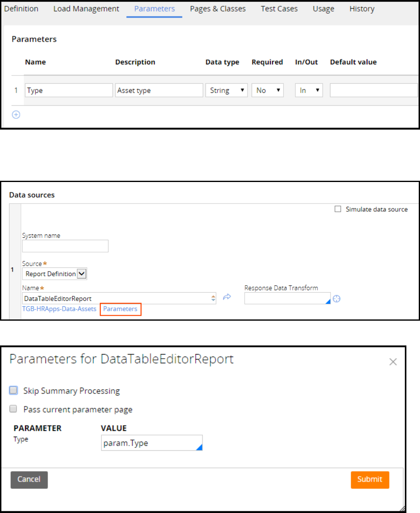Click the crosshair icon next to Response Data Transform

point(337,299)
